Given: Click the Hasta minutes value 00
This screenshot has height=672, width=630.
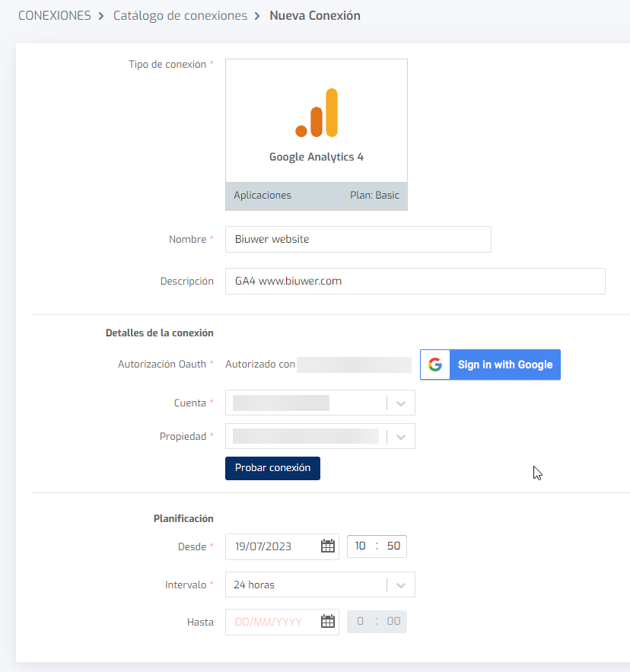Looking at the screenshot, I should (x=393, y=622).
